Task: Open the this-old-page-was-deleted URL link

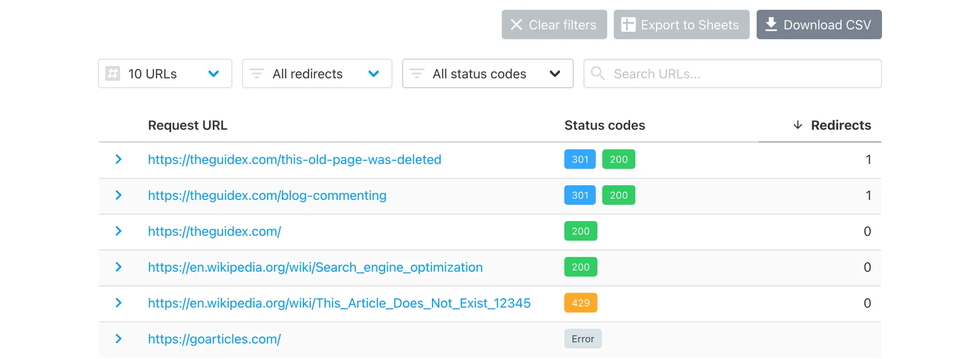Action: (x=295, y=159)
